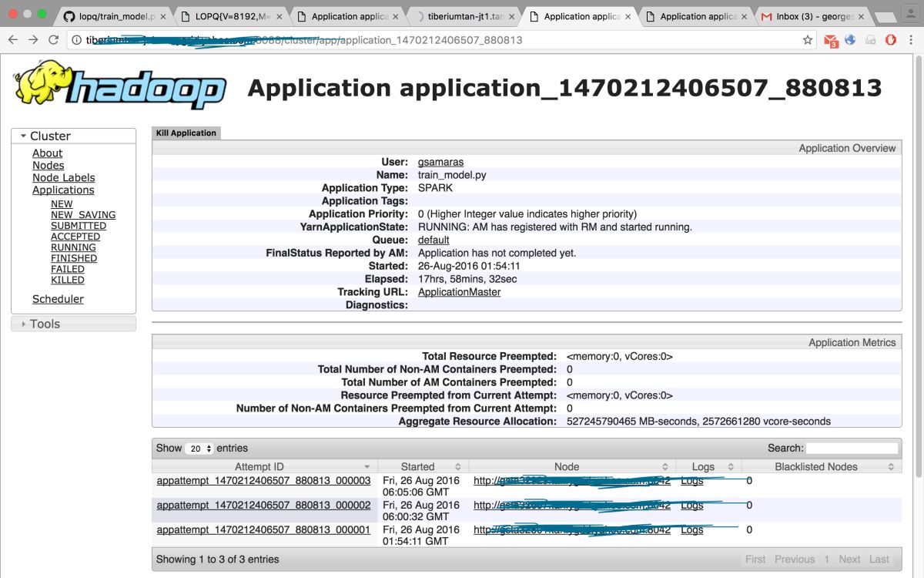Sort table by Started column
Screen dimensions: 924x578
click(x=423, y=467)
